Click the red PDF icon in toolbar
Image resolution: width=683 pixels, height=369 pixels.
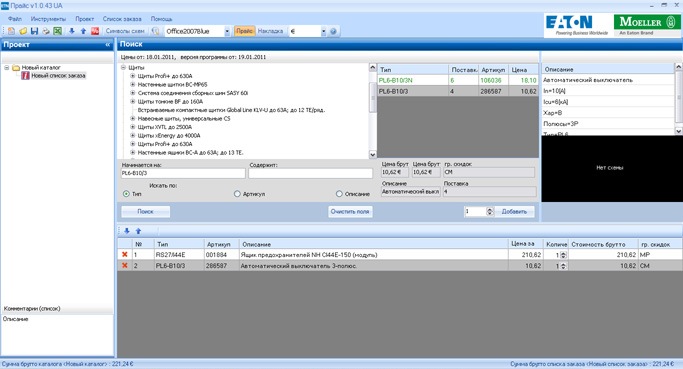(x=95, y=31)
